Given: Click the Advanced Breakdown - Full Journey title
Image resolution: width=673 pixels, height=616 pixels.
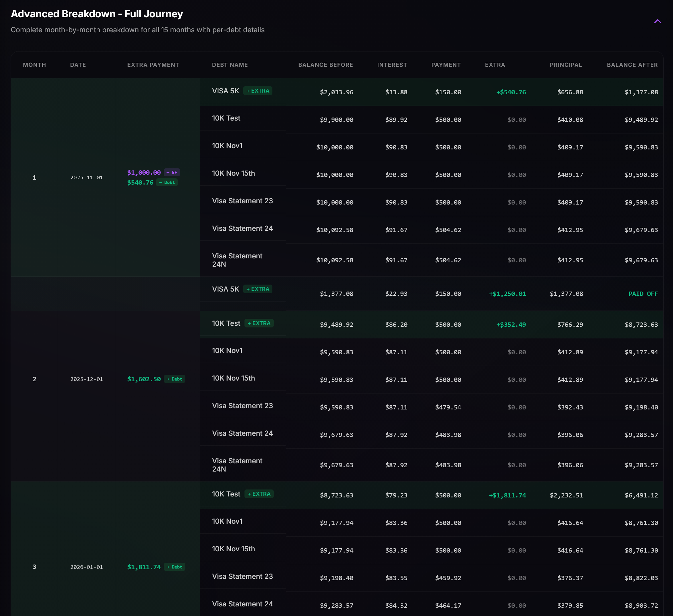Looking at the screenshot, I should [x=97, y=14].
